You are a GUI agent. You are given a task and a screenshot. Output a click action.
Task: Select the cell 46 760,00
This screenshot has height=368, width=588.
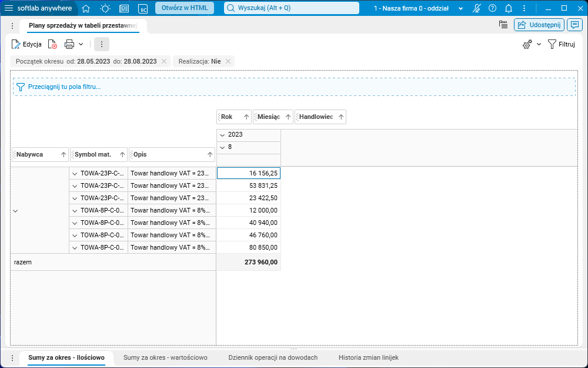click(249, 235)
